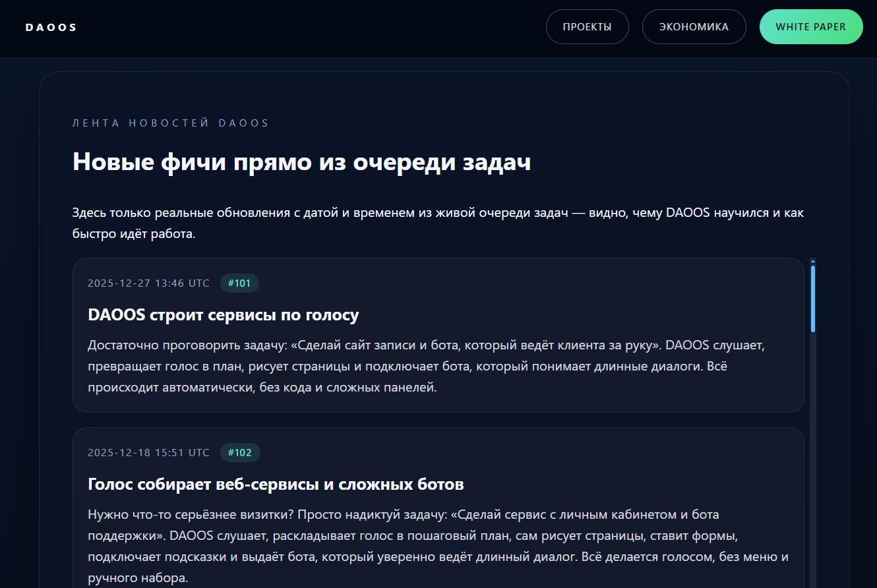877x588 pixels.
Task: Click the «ЛЕНТА НОВОСТЕЙ DAOOS» section label
Action: [x=171, y=123]
